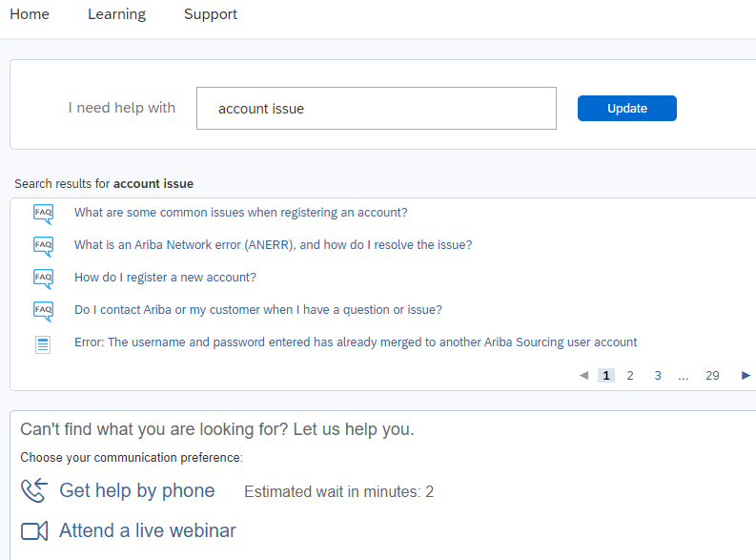Click FAQ icon beside contact Ariba question
Viewport: 756px width, 560px height.
(43, 311)
